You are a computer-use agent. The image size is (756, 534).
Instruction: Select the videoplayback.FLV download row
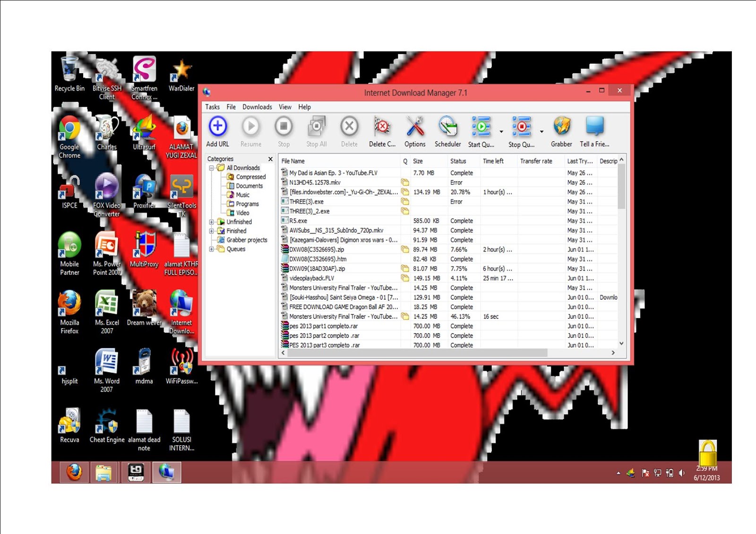[449, 278]
